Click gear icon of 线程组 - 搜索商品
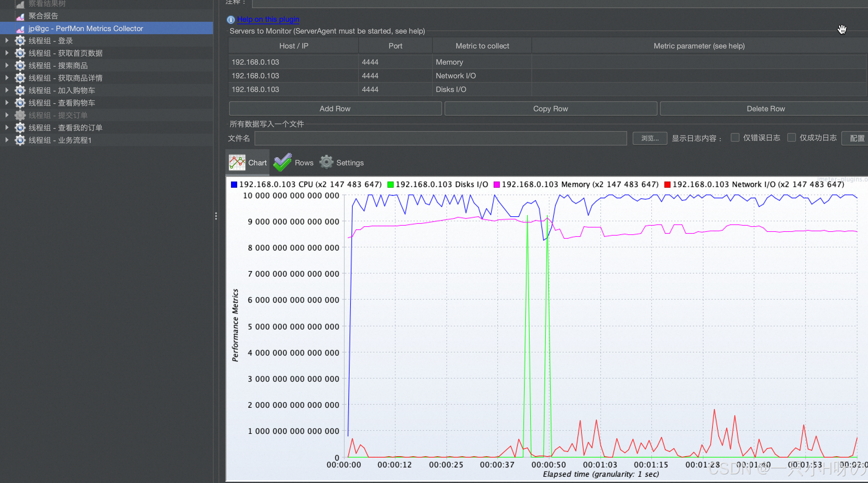The height and width of the screenshot is (483, 868). click(20, 66)
